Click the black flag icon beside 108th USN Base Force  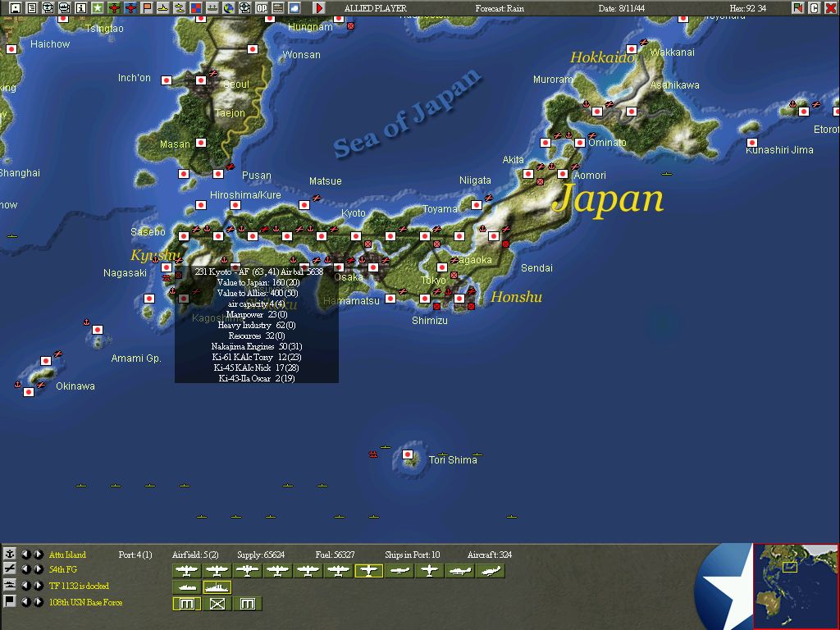[x=10, y=601]
